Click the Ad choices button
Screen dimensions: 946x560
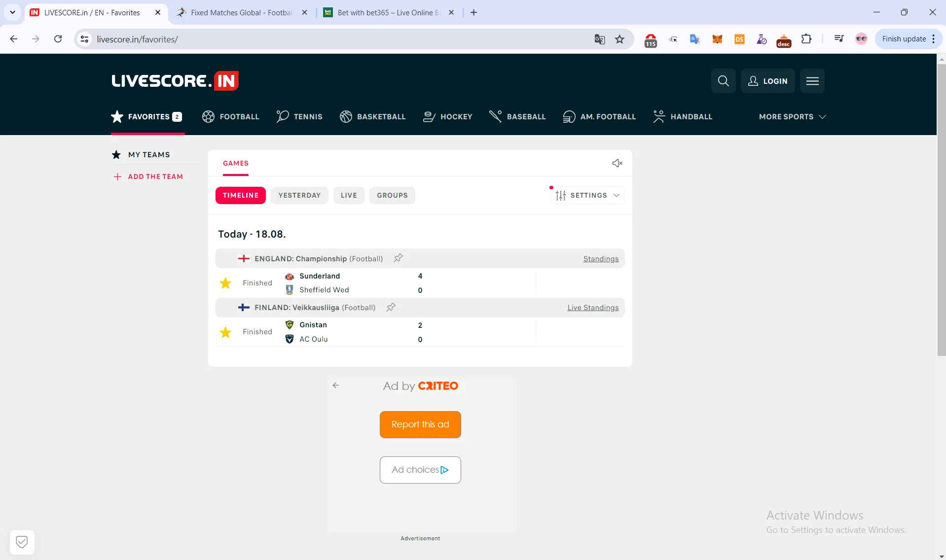click(420, 470)
